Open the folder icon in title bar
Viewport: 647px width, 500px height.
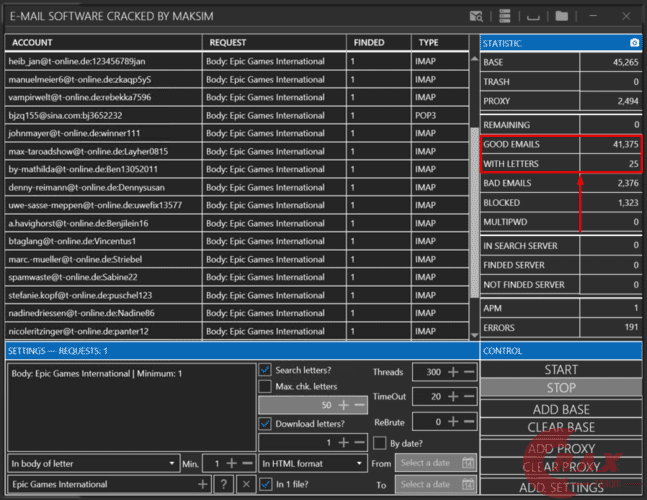[x=562, y=16]
